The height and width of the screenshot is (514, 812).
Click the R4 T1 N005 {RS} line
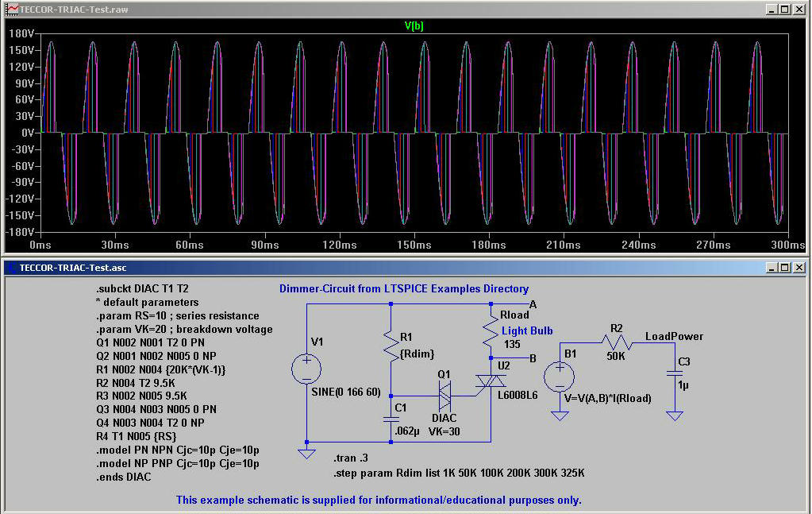(x=137, y=436)
